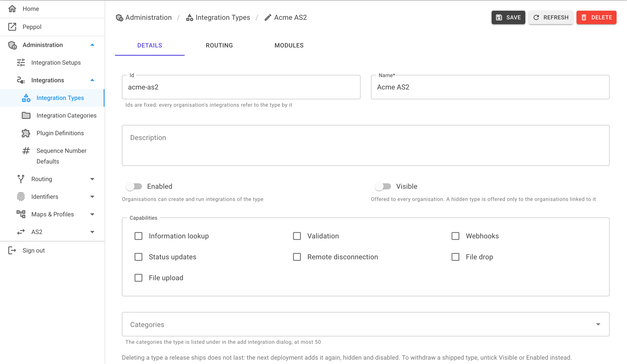This screenshot has width=627, height=364.
Task: Click the Administration shield icon in sidebar
Action: pos(12,45)
